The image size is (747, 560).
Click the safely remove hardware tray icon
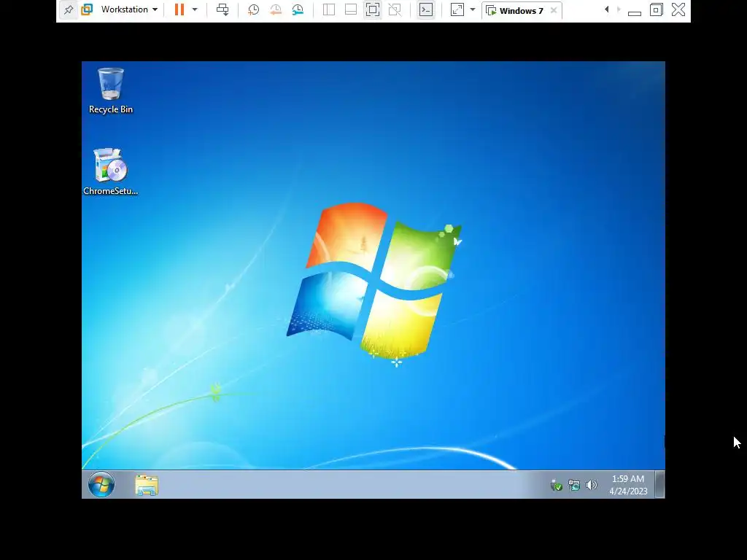point(556,485)
